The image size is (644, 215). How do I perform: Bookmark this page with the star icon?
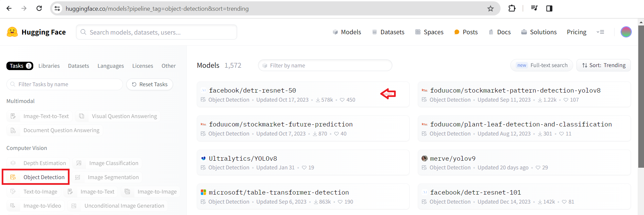pos(490,8)
